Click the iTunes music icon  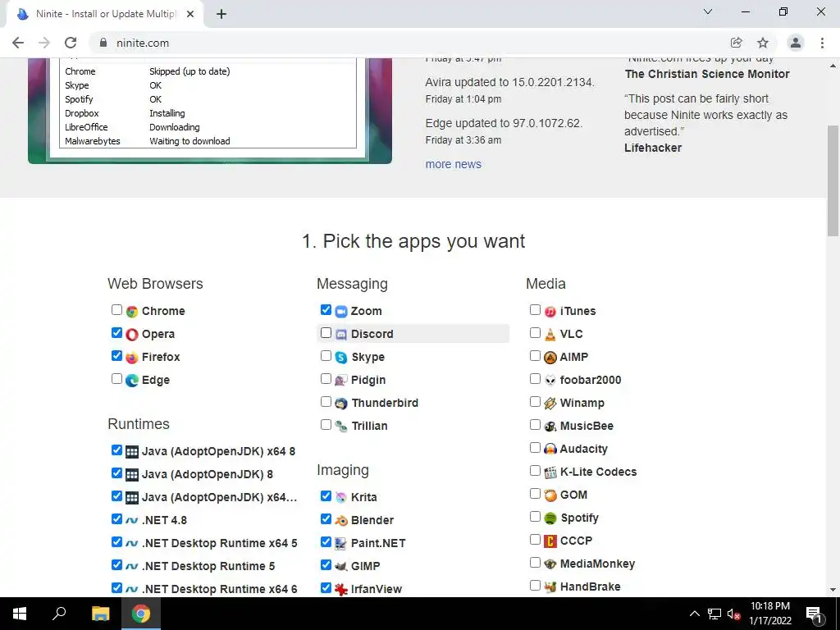pyautogui.click(x=550, y=311)
